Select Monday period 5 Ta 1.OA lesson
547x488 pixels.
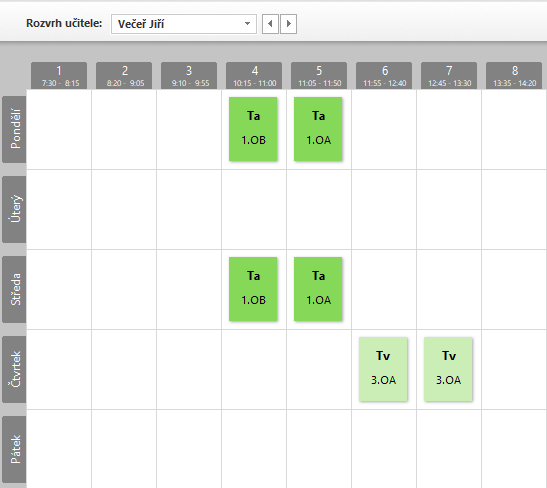(318, 129)
